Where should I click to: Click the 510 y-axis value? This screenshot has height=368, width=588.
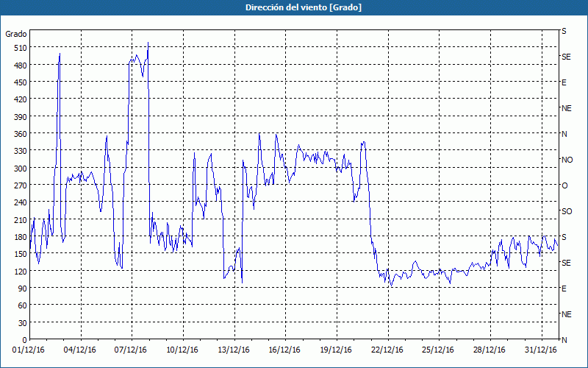point(20,48)
